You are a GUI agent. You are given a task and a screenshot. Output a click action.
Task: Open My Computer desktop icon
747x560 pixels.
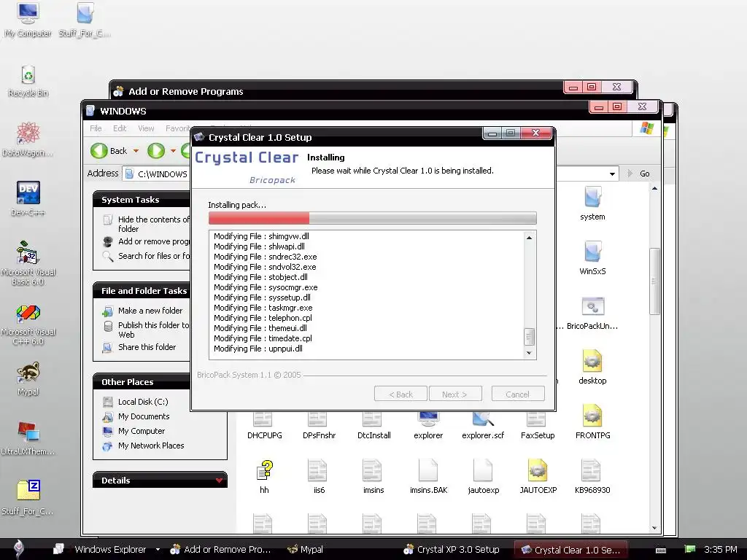(x=28, y=19)
